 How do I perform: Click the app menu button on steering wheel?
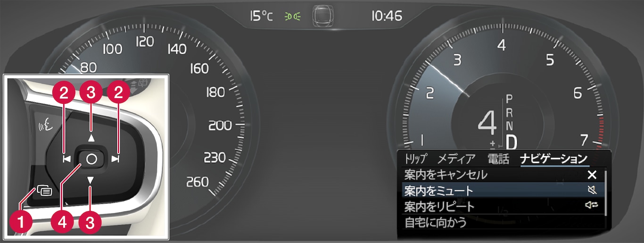43,191
